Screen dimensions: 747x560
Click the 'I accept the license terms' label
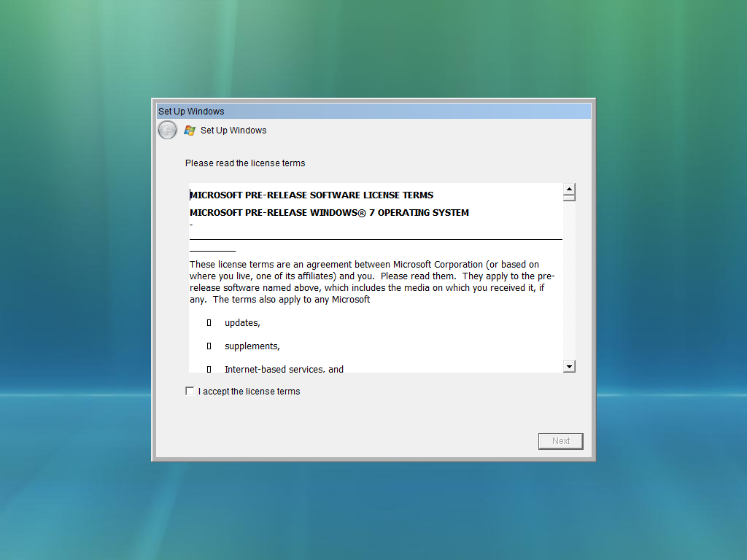tap(249, 392)
